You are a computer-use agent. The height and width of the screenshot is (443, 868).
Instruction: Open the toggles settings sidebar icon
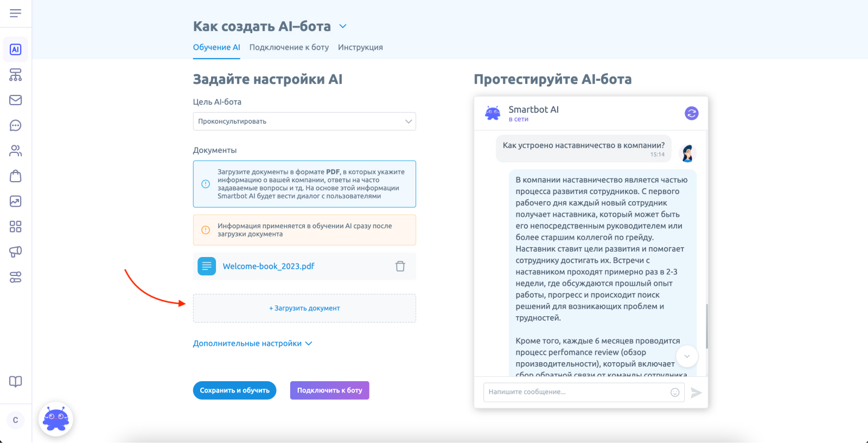[16, 277]
